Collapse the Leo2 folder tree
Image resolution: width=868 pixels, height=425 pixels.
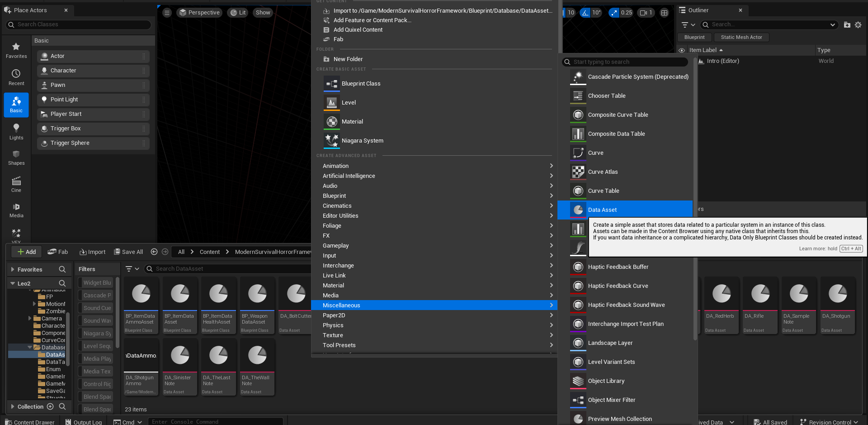13,284
